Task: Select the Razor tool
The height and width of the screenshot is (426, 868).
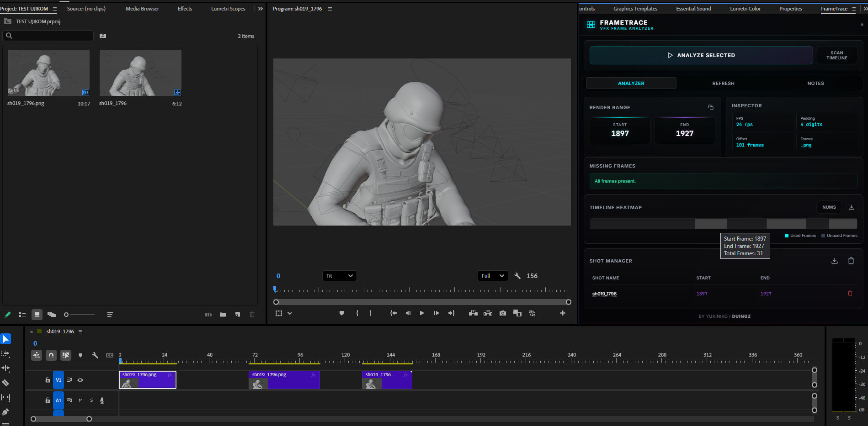Action: 5,383
